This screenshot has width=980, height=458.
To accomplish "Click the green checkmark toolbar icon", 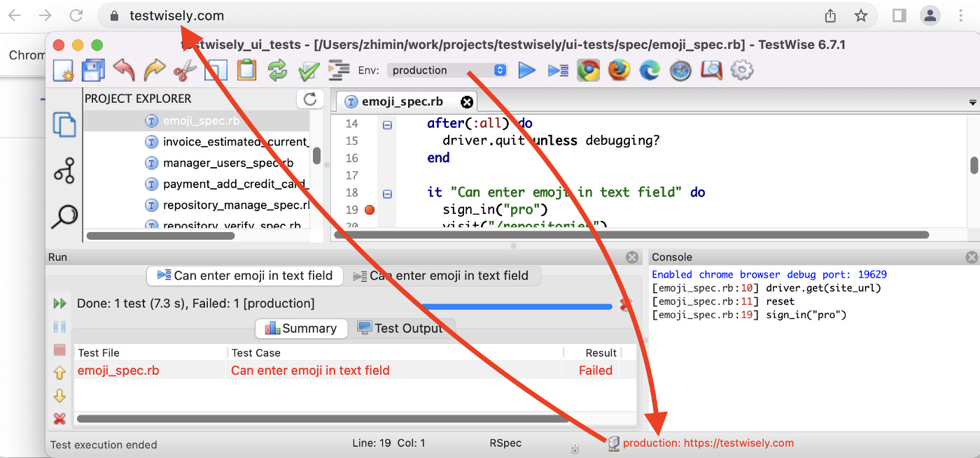I will [x=308, y=70].
